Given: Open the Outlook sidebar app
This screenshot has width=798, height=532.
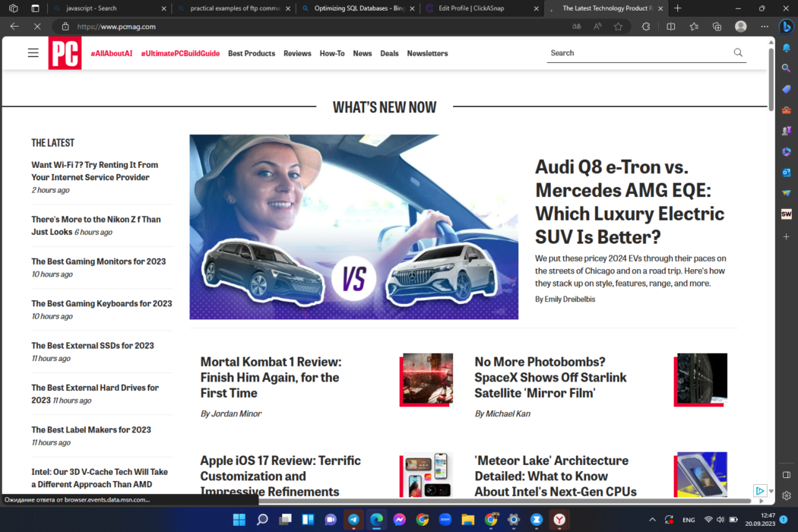Looking at the screenshot, I should coord(787,173).
